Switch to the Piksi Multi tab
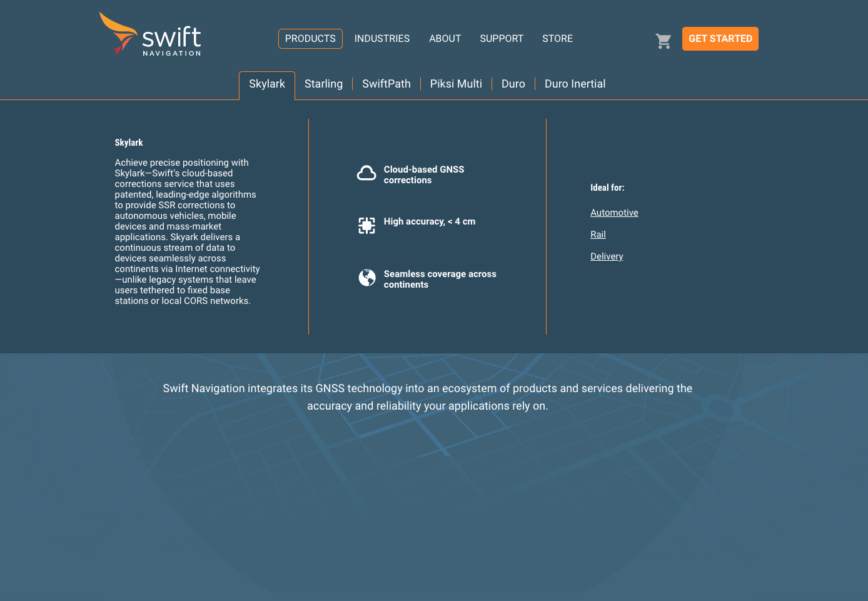The width and height of the screenshot is (868, 601). click(456, 84)
